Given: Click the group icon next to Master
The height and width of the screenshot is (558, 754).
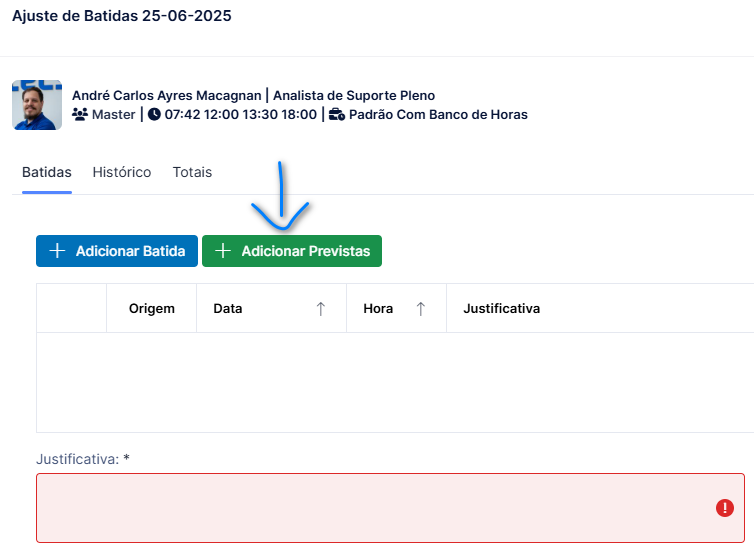Looking at the screenshot, I should (x=80, y=114).
